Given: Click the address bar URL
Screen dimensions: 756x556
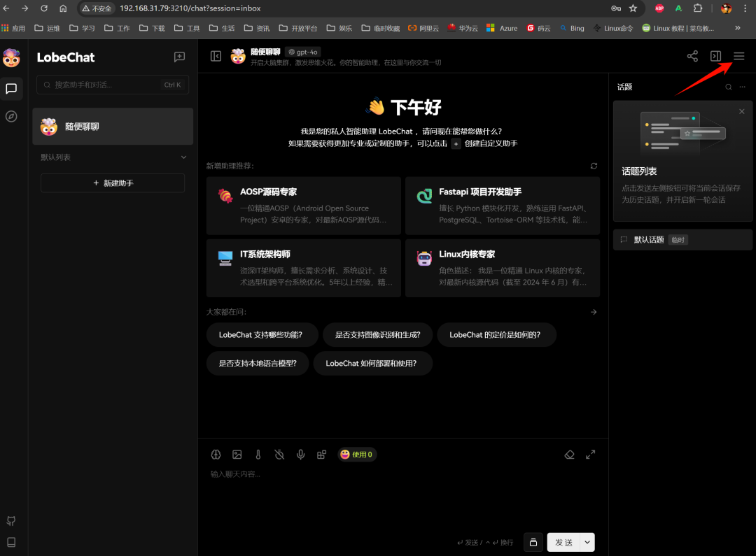Looking at the screenshot, I should tap(190, 8).
